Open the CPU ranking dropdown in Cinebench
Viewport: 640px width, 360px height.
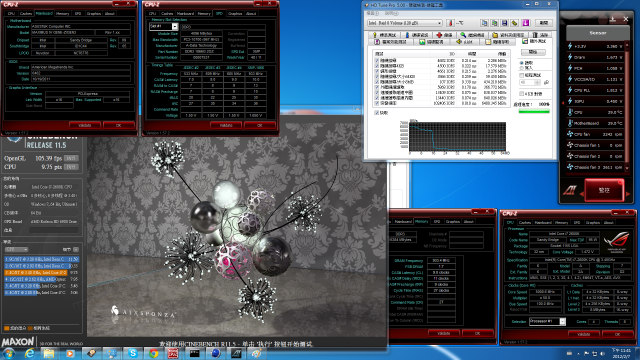point(16,249)
